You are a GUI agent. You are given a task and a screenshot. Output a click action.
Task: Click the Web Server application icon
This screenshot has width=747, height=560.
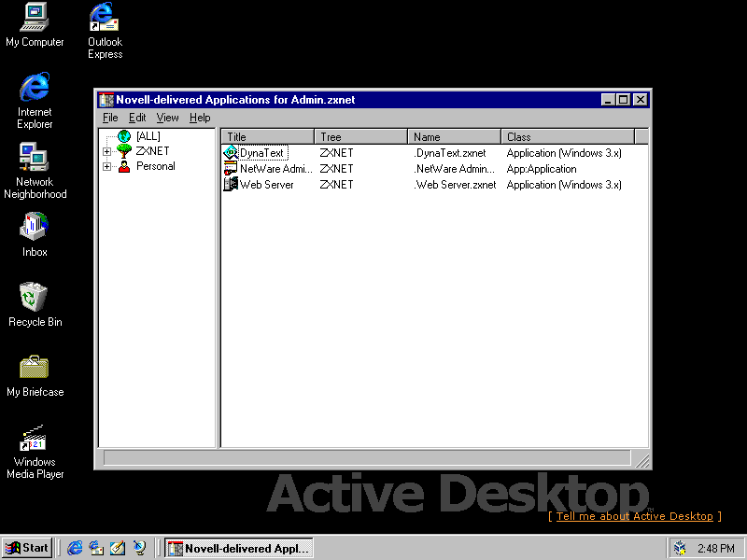coord(231,184)
